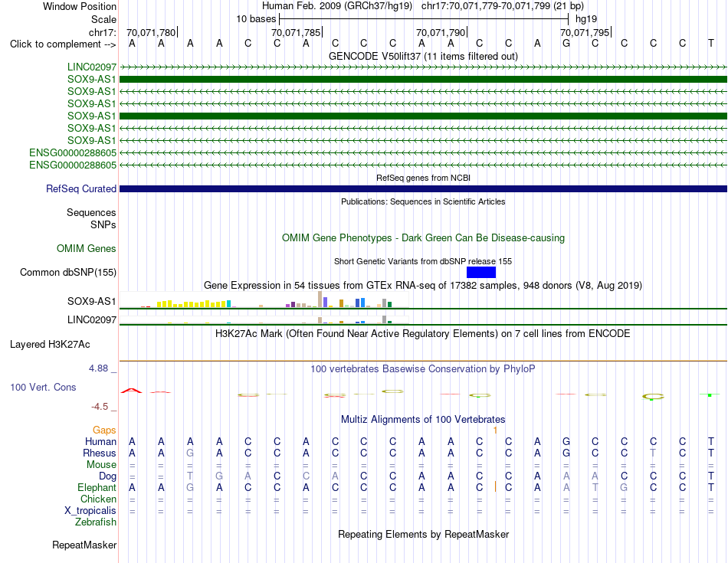Click the orange insertion bar in Elephant row

point(495,486)
